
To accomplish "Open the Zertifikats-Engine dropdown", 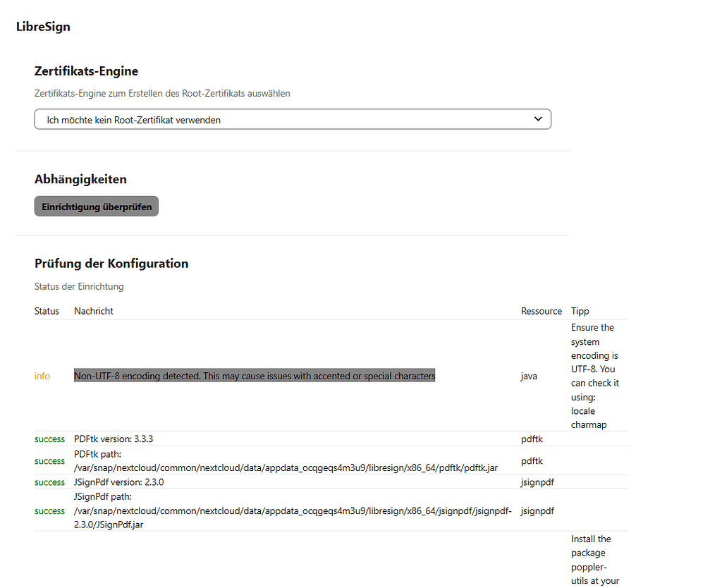I will (x=293, y=119).
